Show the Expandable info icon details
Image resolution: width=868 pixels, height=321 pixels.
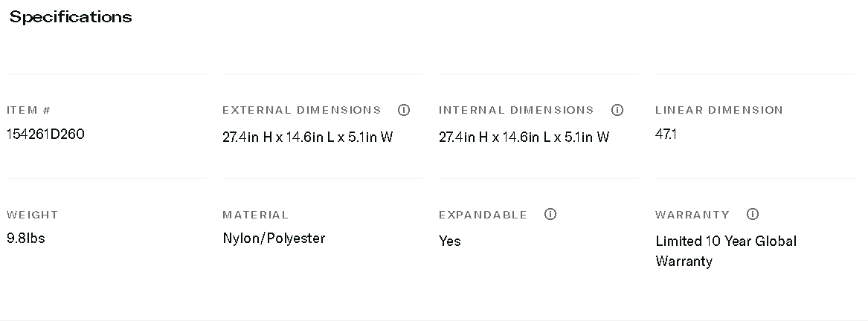550,214
